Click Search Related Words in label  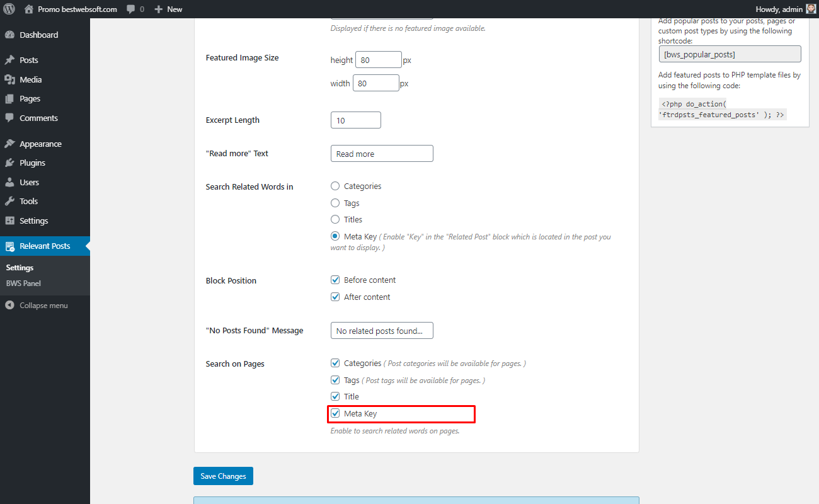249,186
